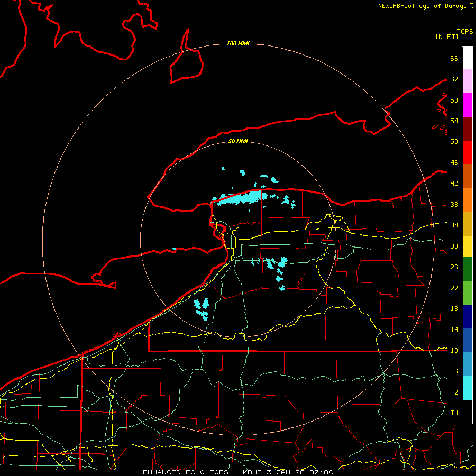476x476 pixels.
Task: Click the dark orange swatch between 46 and 42
Action: [467, 176]
